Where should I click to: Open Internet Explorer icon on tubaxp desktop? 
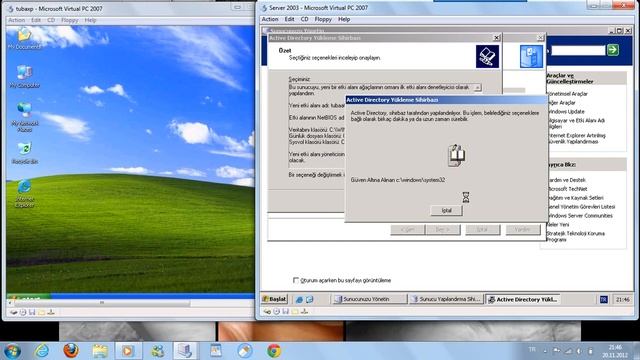click(x=24, y=193)
